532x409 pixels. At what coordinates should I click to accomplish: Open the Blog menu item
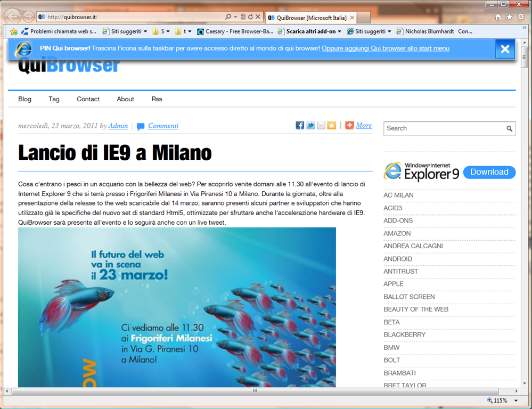click(x=24, y=99)
